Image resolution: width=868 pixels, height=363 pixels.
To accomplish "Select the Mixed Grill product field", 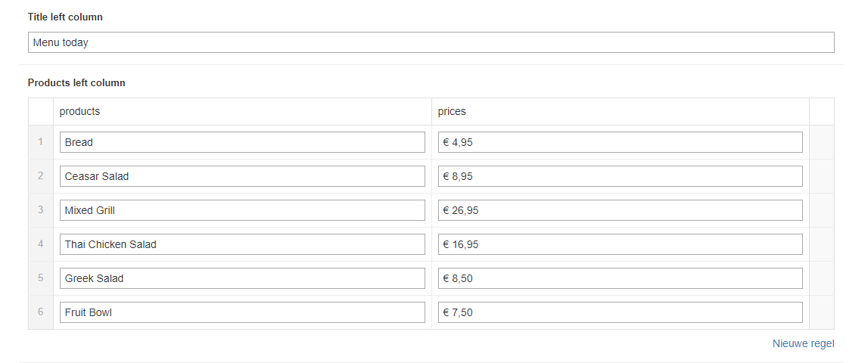I will pyautogui.click(x=242, y=210).
